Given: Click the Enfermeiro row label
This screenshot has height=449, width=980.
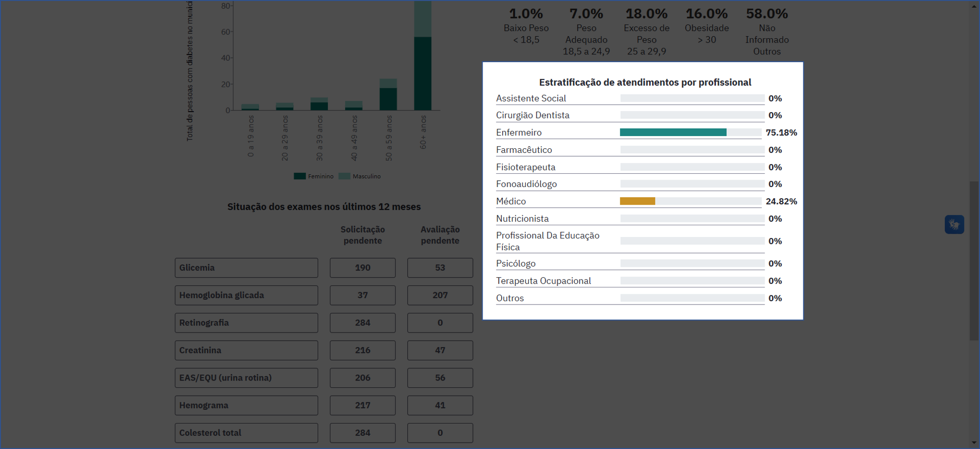Looking at the screenshot, I should click(518, 133).
